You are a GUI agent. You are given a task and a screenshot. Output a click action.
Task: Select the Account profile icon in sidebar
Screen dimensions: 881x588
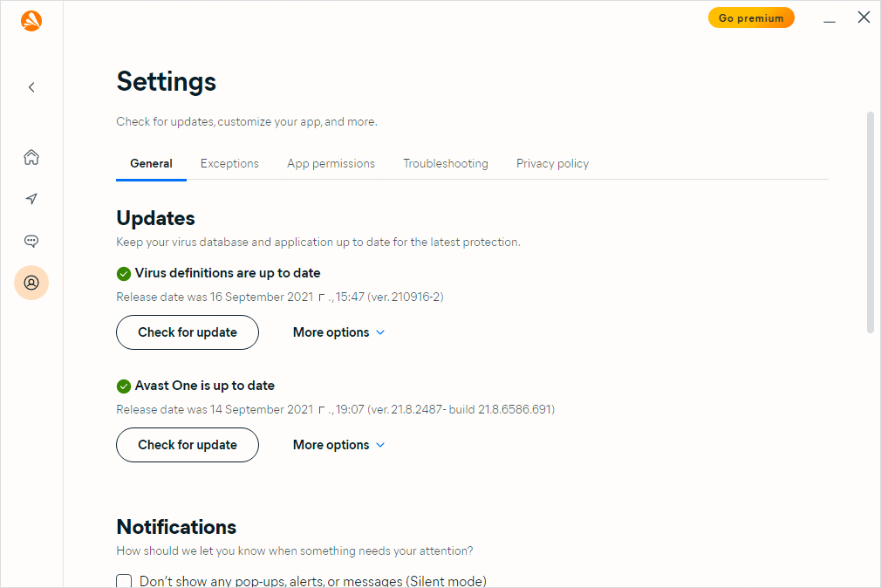coord(31,283)
